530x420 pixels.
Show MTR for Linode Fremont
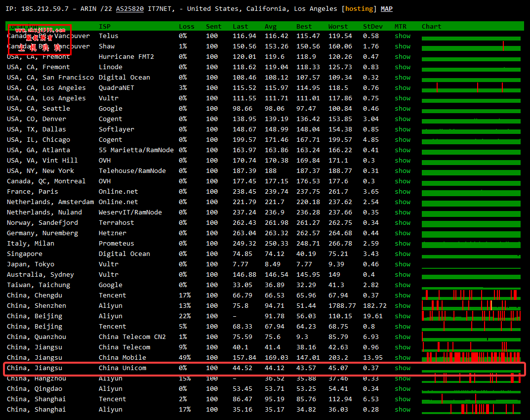pyautogui.click(x=403, y=67)
